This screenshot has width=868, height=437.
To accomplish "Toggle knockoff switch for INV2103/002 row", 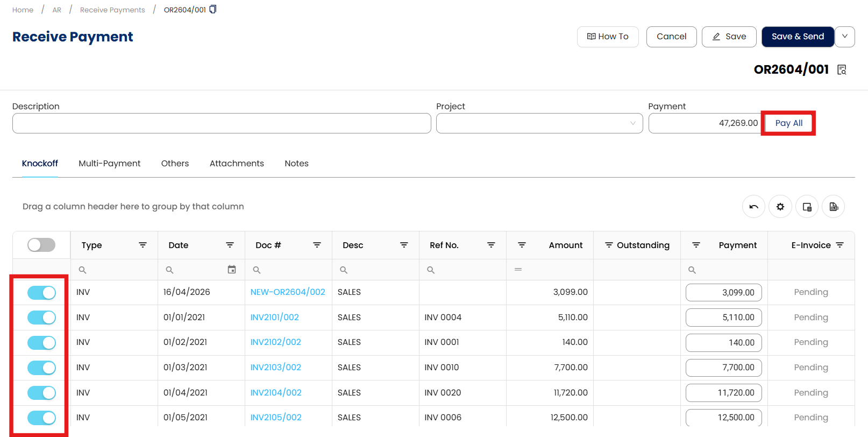I will point(41,368).
